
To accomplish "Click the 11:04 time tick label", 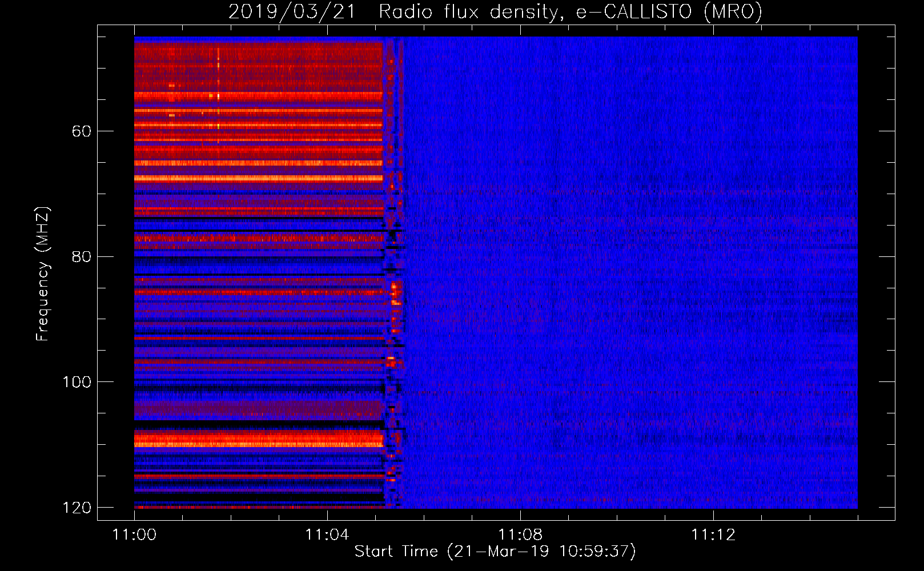I will (x=327, y=535).
